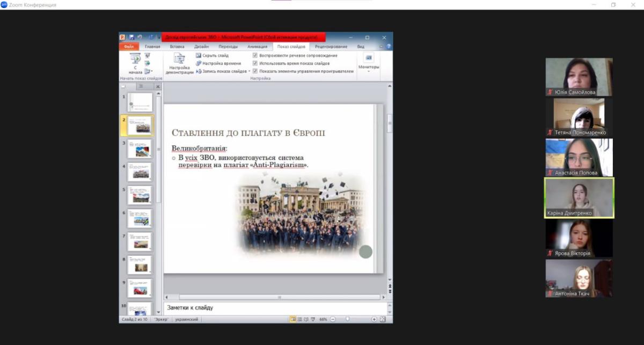The width and height of the screenshot is (644, 345).
Task: Select Анастасія Попова video tile
Action: click(x=579, y=157)
